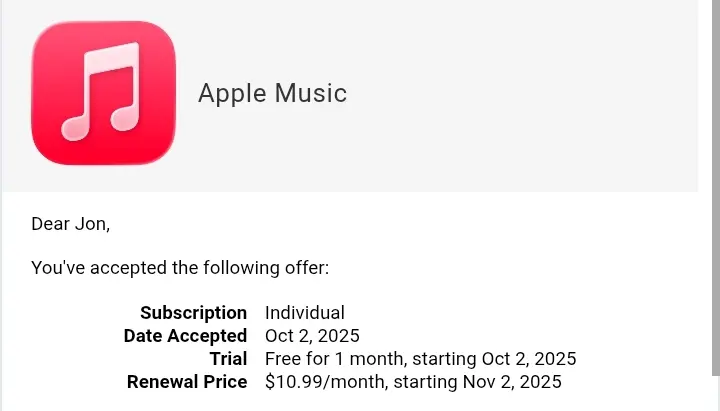Image resolution: width=720 pixels, height=411 pixels.
Task: Select the Individual subscription value
Action: pyautogui.click(x=304, y=313)
